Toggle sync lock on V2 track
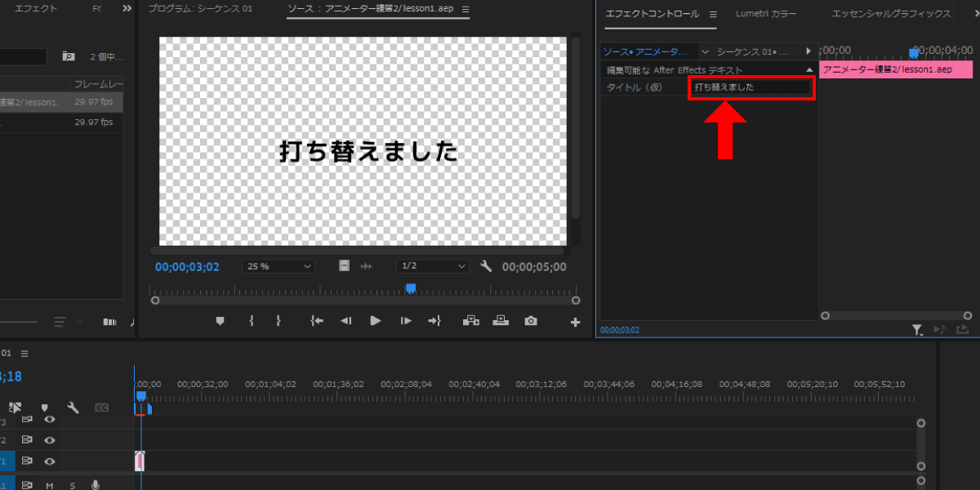 click(x=27, y=440)
